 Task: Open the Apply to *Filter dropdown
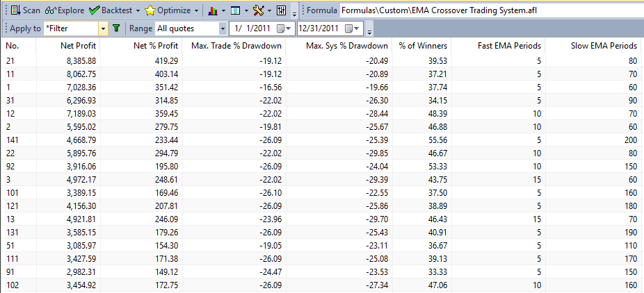pyautogui.click(x=103, y=28)
